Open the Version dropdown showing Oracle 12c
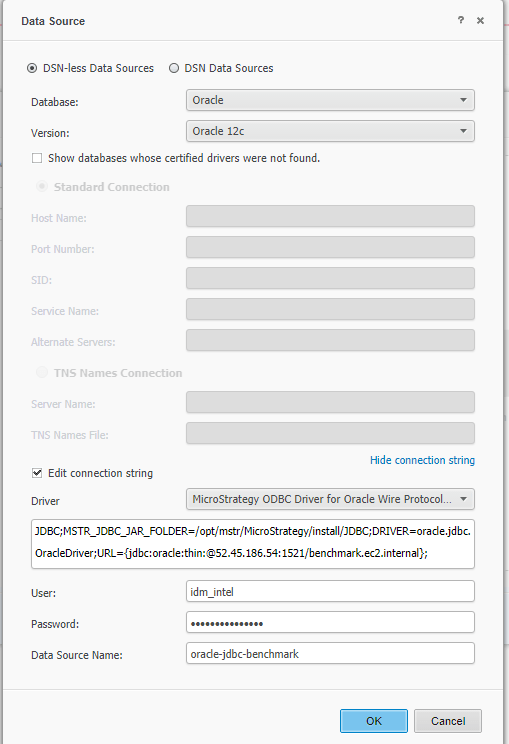Viewport: 509px width, 744px height. tap(330, 131)
